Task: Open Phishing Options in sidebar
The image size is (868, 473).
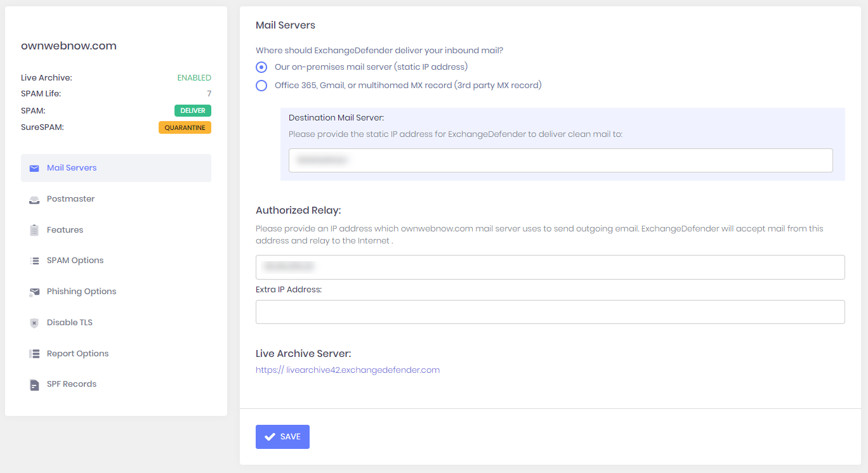Action: pyautogui.click(x=81, y=292)
